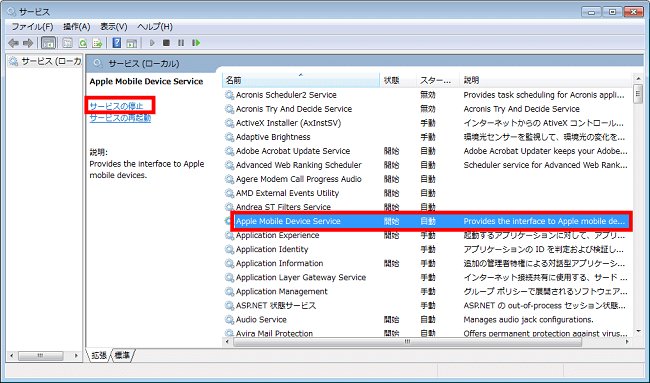Click the Stop Service square icon
This screenshot has height=383, width=650.
(x=166, y=43)
